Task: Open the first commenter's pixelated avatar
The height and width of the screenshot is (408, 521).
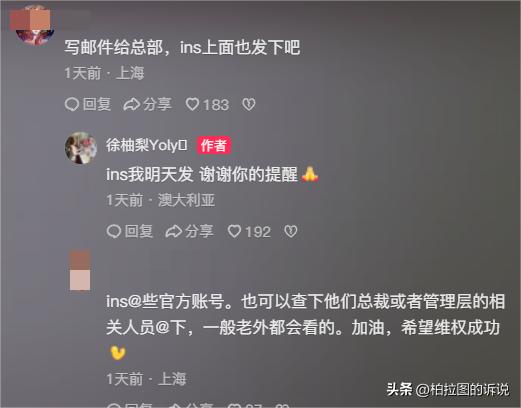Action: point(33,27)
